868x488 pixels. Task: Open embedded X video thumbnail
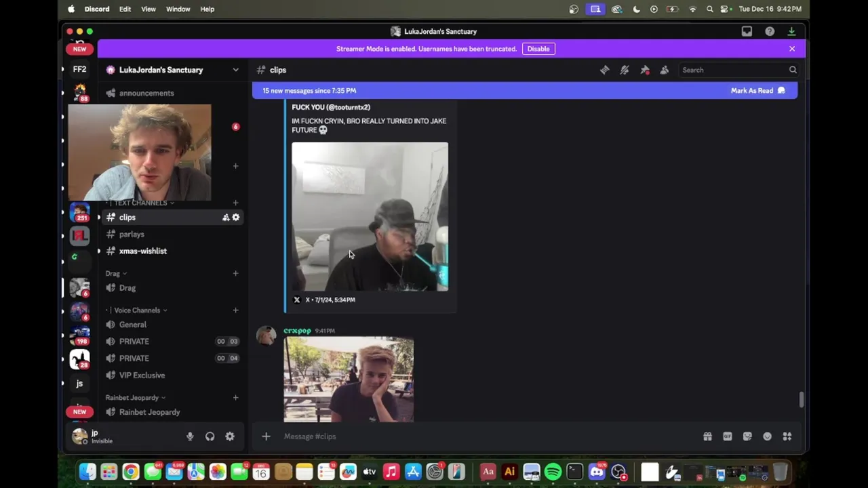[370, 217]
